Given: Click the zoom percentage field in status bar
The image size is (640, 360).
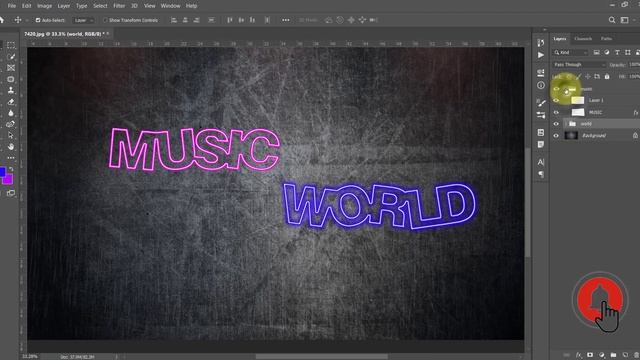Looking at the screenshot, I should (x=29, y=356).
